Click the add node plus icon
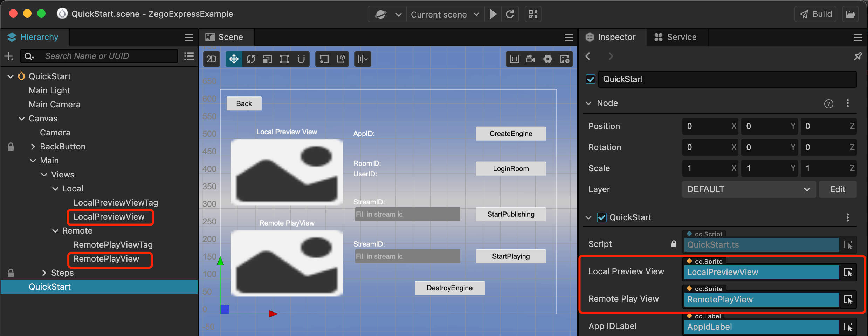The width and height of the screenshot is (868, 336). 9,56
